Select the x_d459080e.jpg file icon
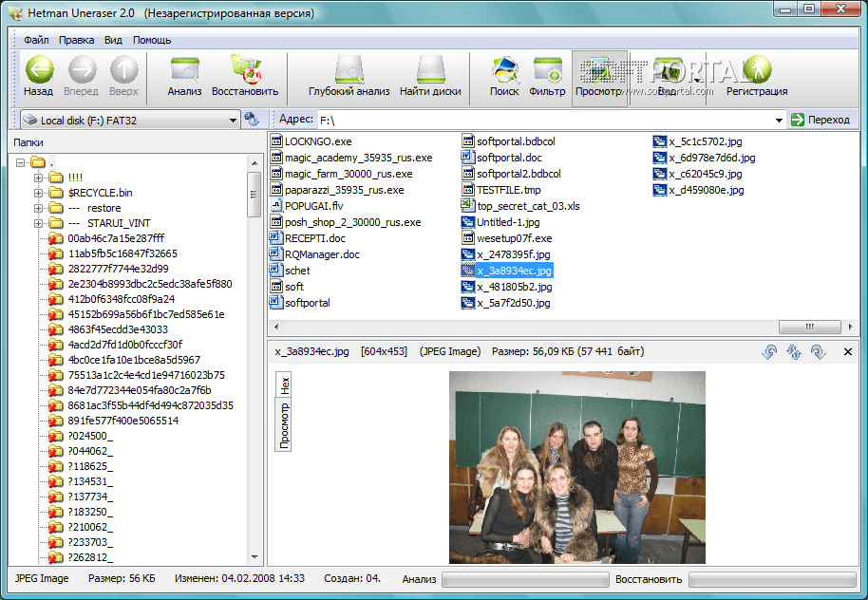The height and width of the screenshot is (600, 868). click(659, 190)
